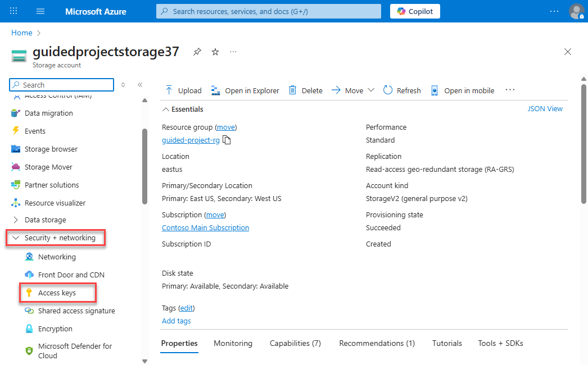Click sidebar scroll-up arrow
The height and width of the screenshot is (365, 588).
point(144,101)
